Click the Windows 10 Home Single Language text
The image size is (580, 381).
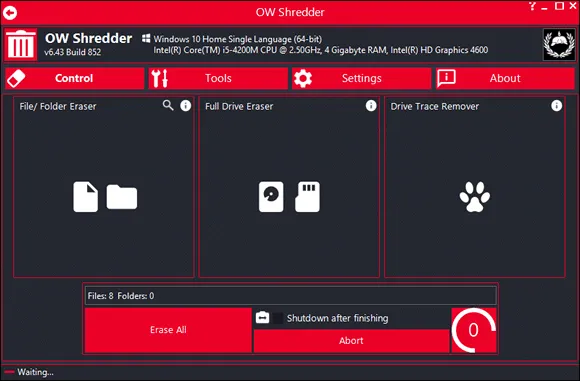pyautogui.click(x=237, y=39)
